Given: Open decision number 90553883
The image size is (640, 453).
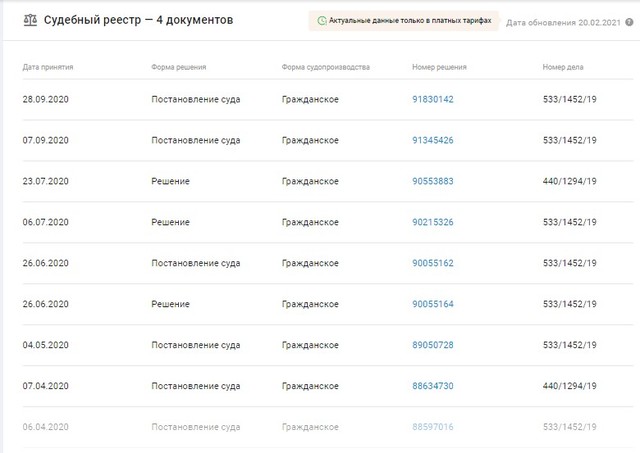Looking at the screenshot, I should (x=433, y=182).
